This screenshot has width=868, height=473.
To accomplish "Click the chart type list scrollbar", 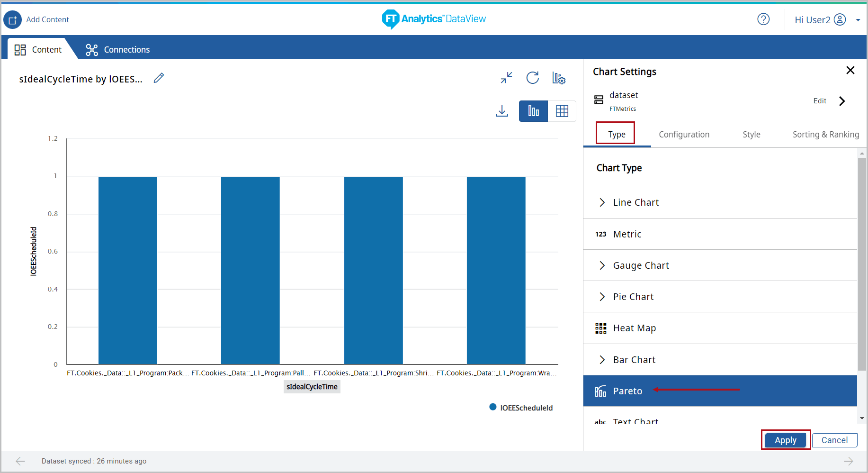I will 862,264.
